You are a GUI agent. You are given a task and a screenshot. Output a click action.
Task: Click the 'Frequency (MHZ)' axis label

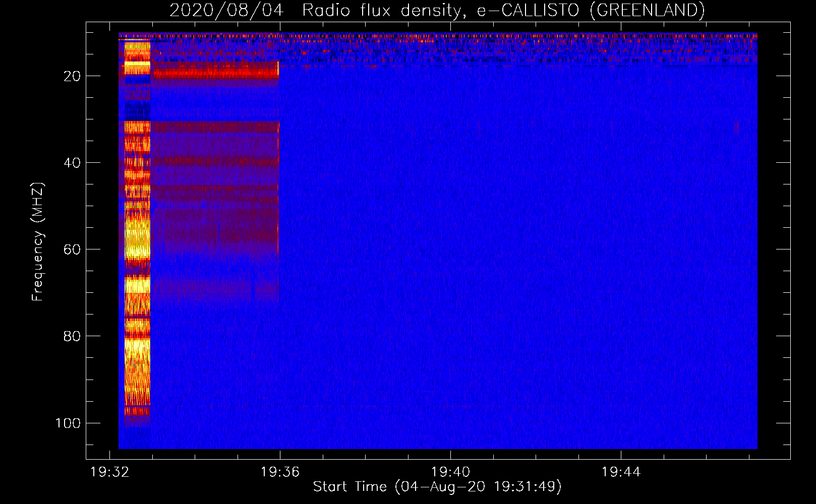pos(38,242)
